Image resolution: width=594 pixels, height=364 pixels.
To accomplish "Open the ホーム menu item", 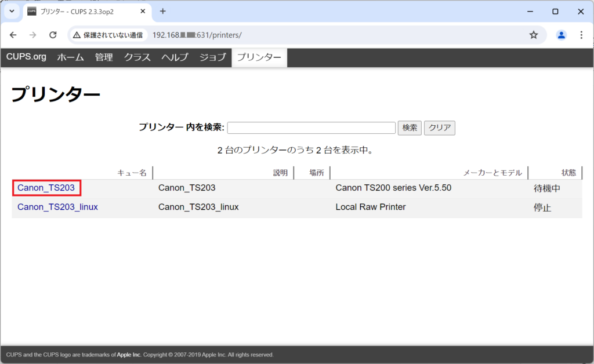I will pyautogui.click(x=70, y=57).
